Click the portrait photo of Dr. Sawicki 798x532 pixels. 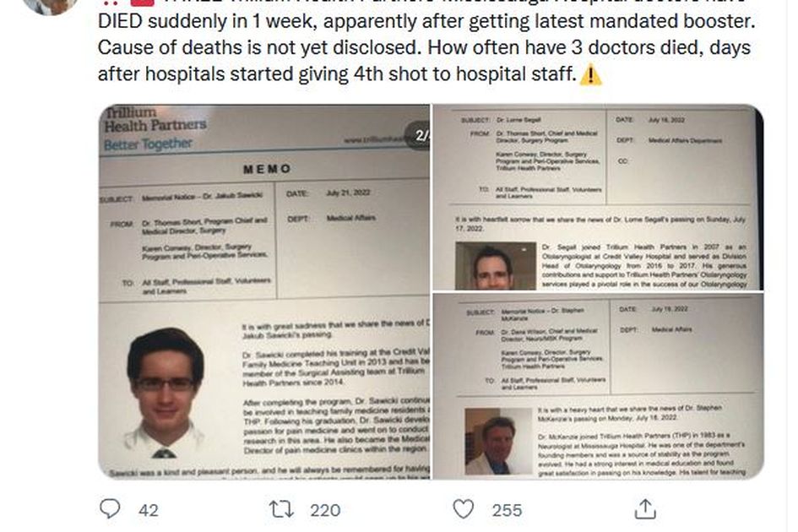[x=166, y=393]
